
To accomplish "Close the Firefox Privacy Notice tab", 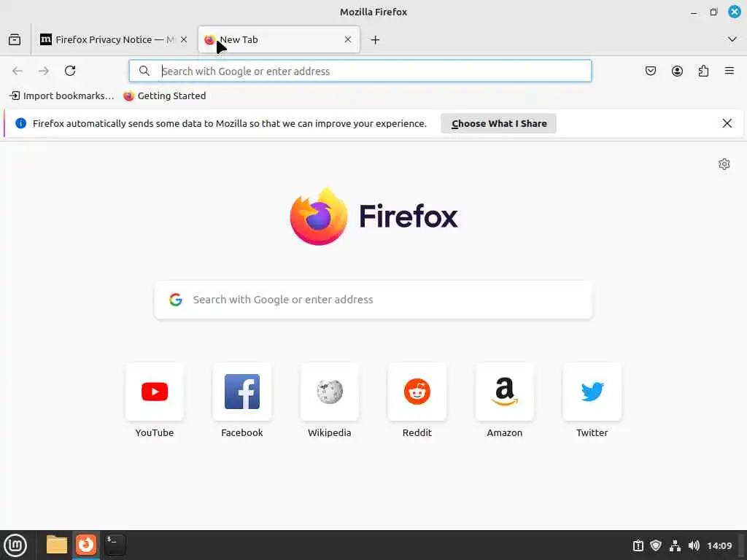I will (x=184, y=39).
